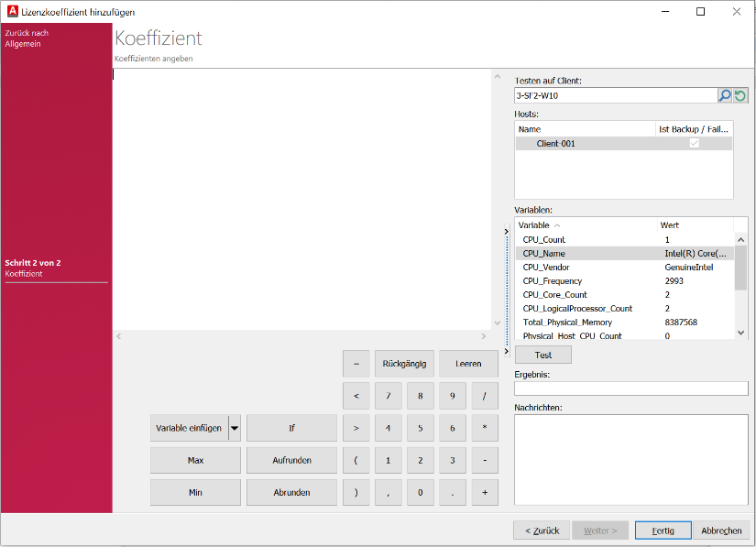
Task: Click the Fertig button
Action: [x=663, y=531]
